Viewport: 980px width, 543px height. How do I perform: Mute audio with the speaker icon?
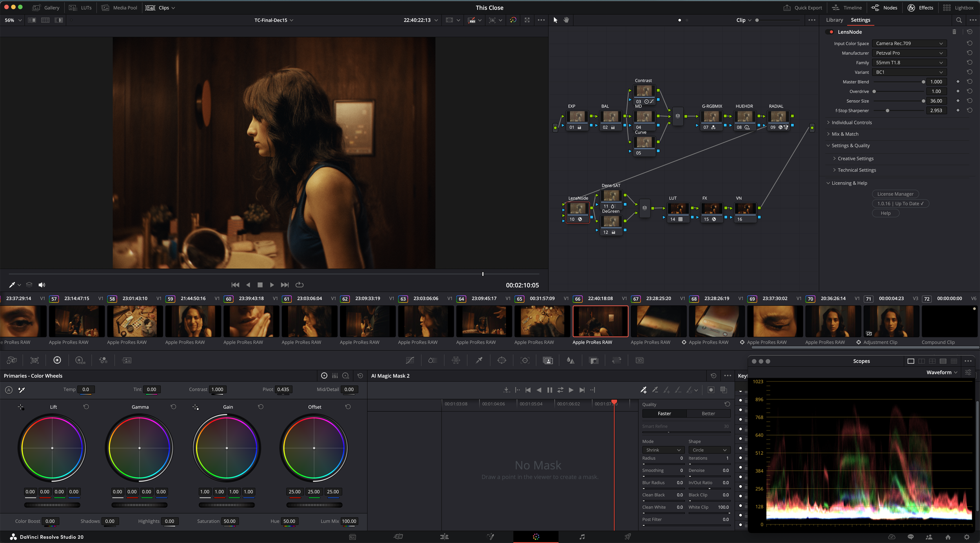tap(42, 285)
